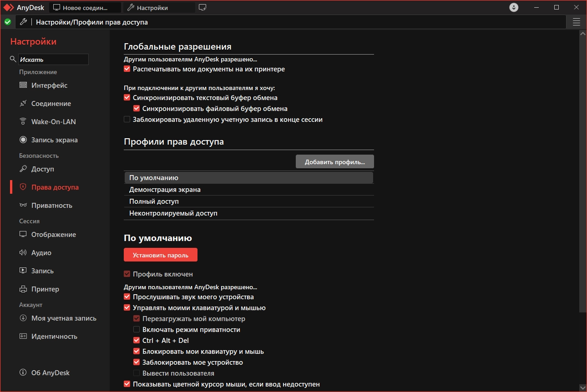Image resolution: width=587 pixels, height=392 pixels.
Task: Toggle Профиль включен checkbox
Action: tap(127, 274)
